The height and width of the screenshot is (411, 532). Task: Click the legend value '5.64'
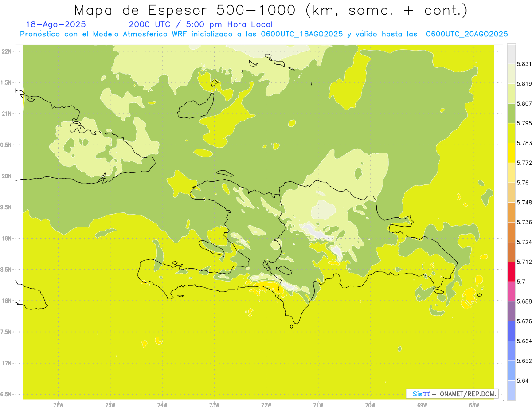coord(522,381)
